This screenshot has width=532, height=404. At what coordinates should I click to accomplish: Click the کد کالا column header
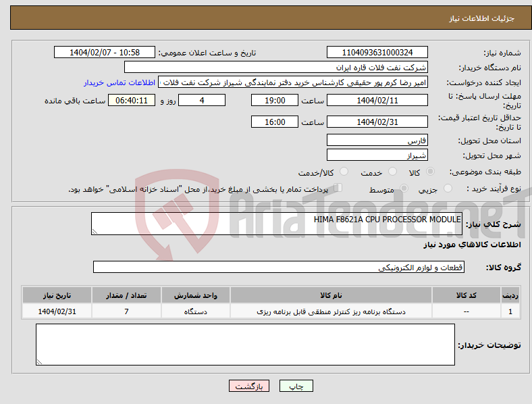click(x=467, y=295)
